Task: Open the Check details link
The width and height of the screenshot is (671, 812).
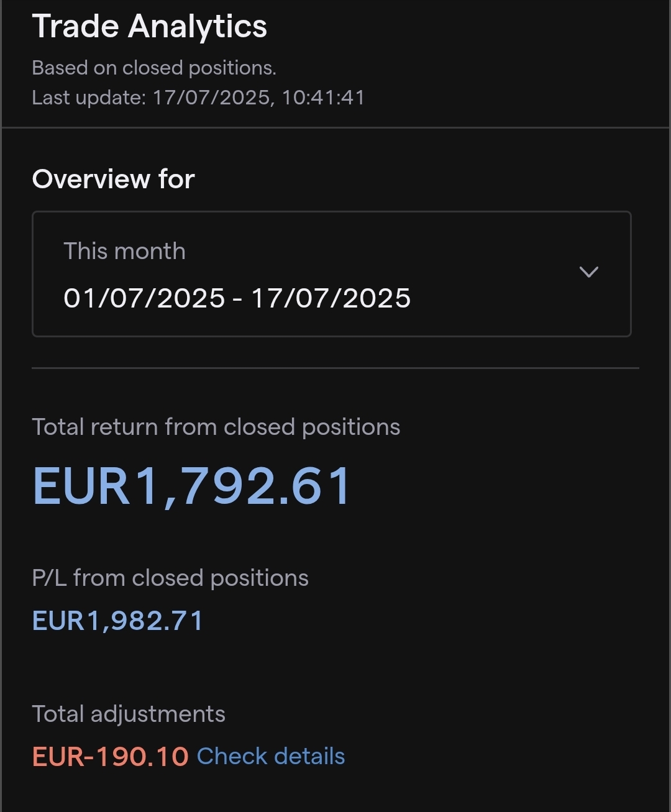Action: click(x=271, y=756)
